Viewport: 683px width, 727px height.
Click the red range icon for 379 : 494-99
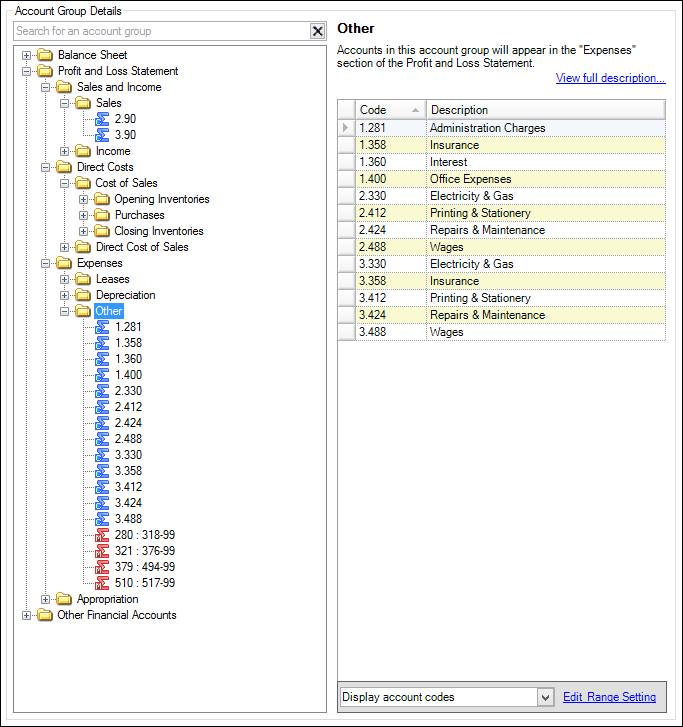pos(101,567)
